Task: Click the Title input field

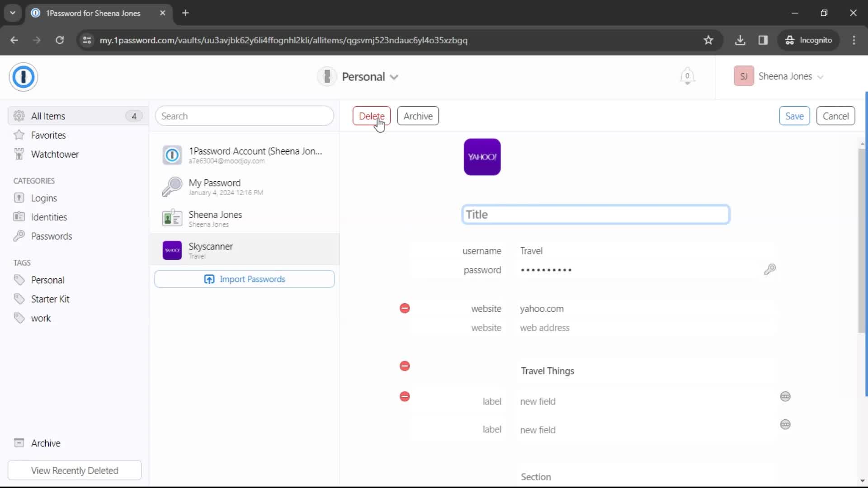Action: click(596, 215)
